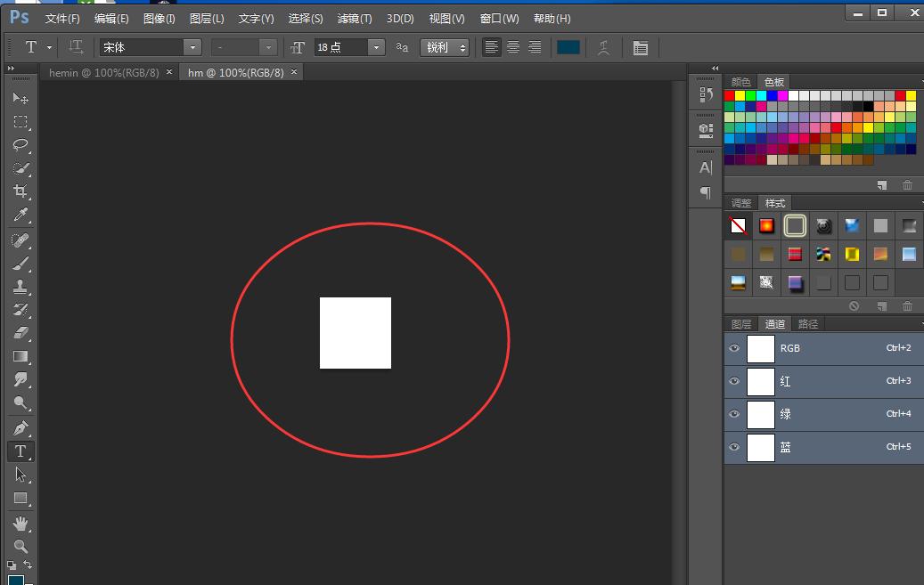Choose the Eraser tool
This screenshot has width=924, height=585.
click(x=20, y=333)
